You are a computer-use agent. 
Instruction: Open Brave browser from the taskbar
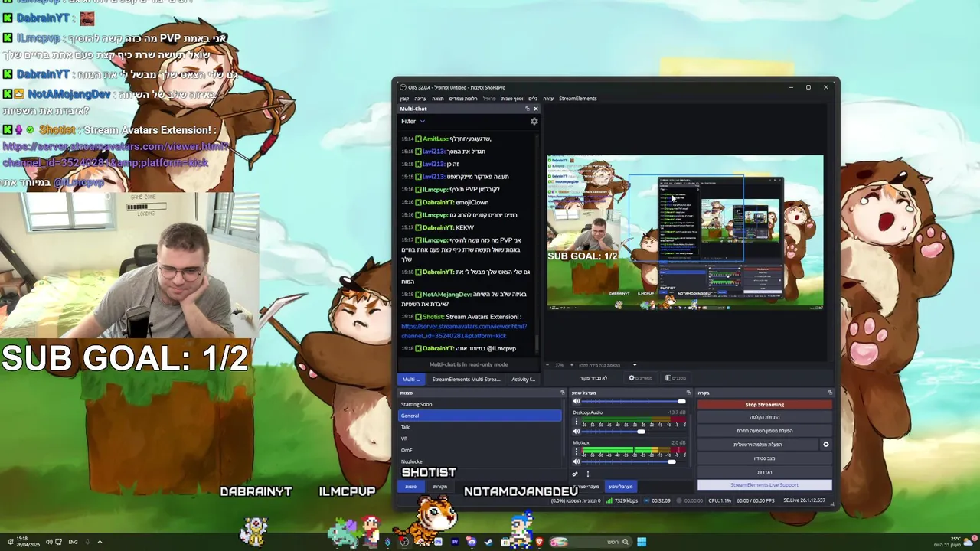[539, 542]
